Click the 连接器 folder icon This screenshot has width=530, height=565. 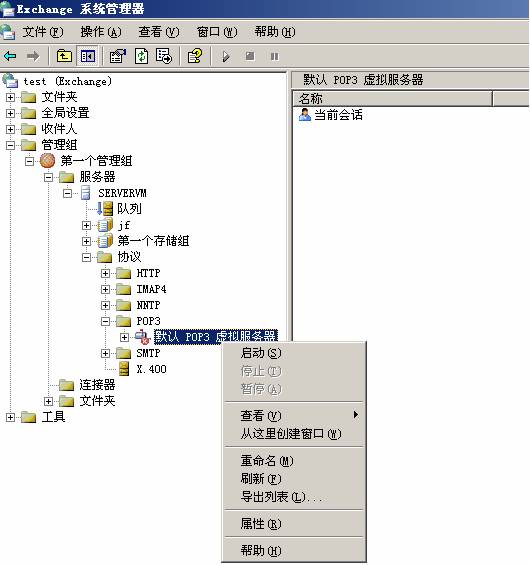tap(66, 385)
